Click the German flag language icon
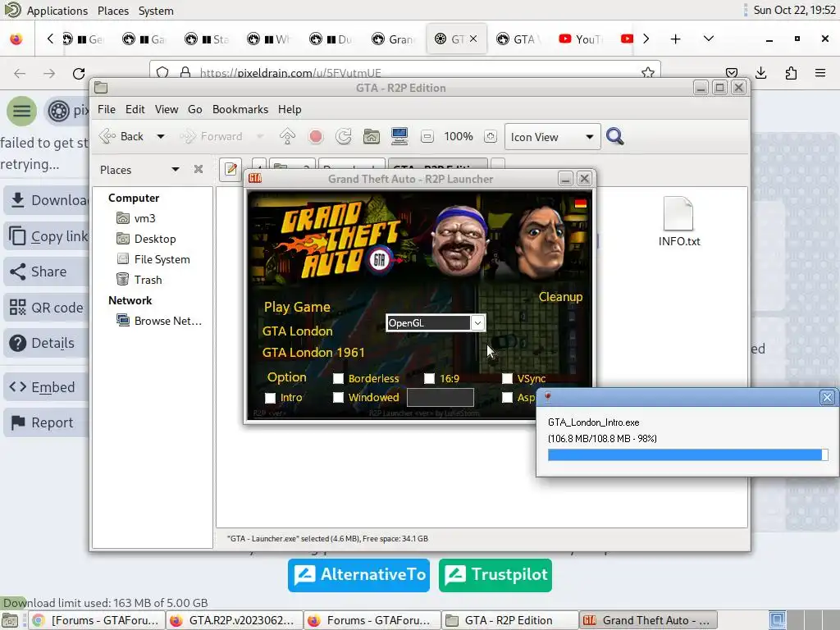840x630 pixels. pos(580,203)
